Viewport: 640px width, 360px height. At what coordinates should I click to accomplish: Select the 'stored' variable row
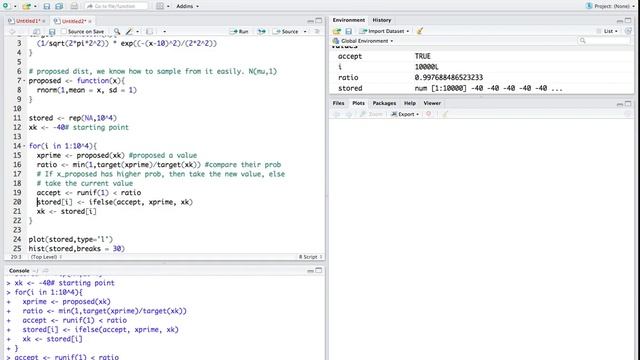[482, 88]
